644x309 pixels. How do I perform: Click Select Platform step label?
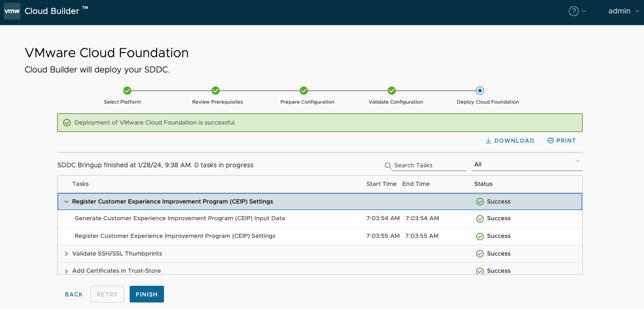tap(123, 102)
